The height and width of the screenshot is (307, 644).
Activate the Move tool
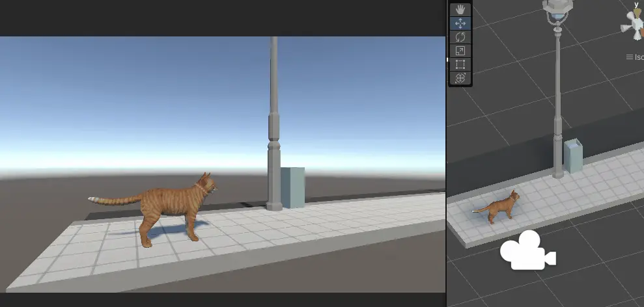460,23
